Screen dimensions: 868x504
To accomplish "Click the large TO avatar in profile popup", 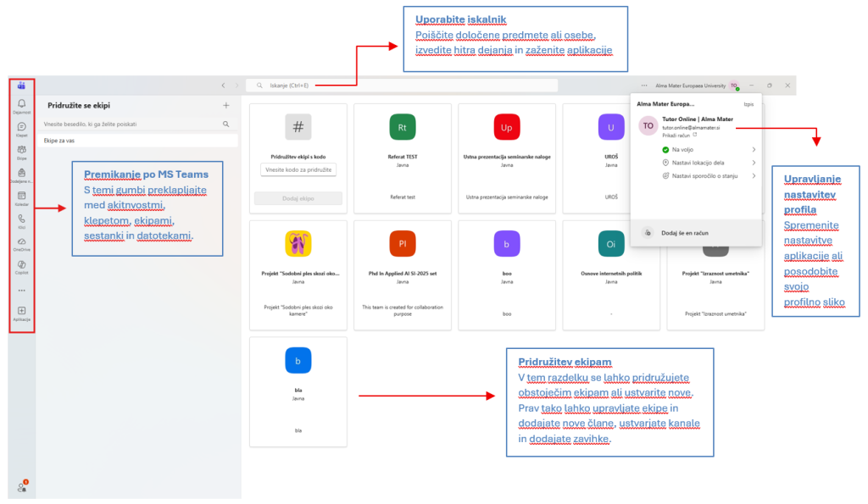I will 648,125.
